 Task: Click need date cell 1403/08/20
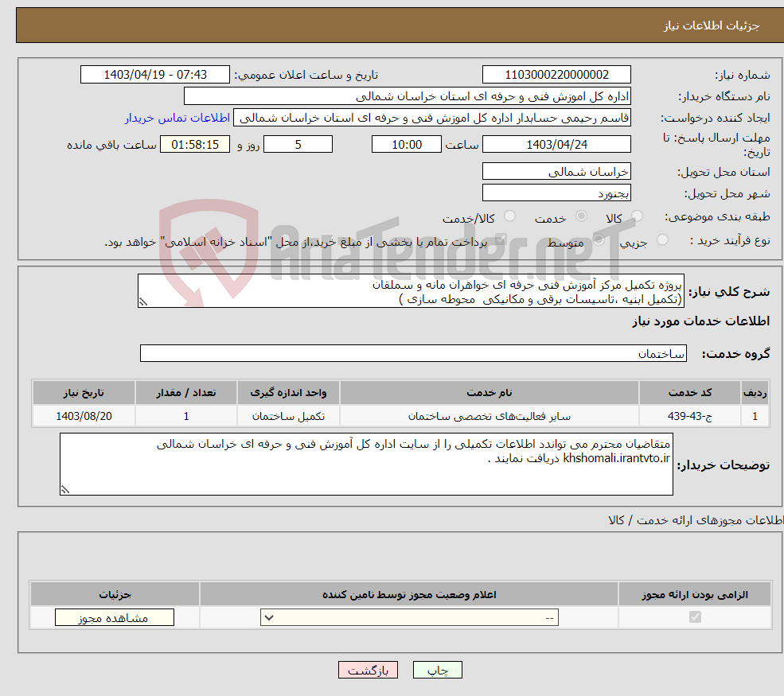[x=84, y=416]
